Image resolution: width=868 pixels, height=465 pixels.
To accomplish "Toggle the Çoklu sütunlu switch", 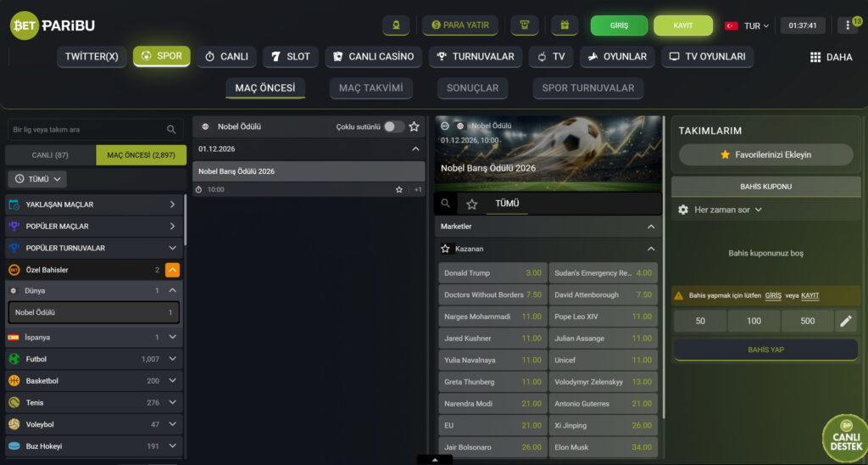I will [393, 127].
